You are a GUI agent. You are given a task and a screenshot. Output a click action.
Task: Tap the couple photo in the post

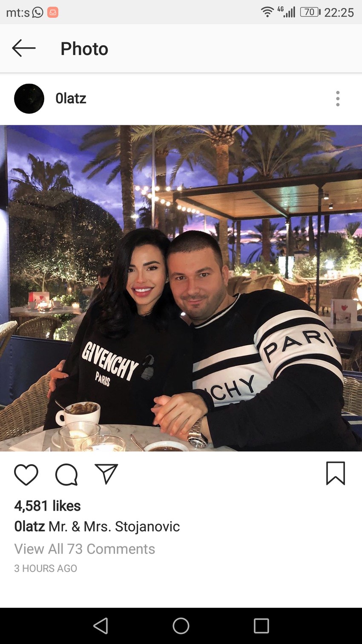181,288
